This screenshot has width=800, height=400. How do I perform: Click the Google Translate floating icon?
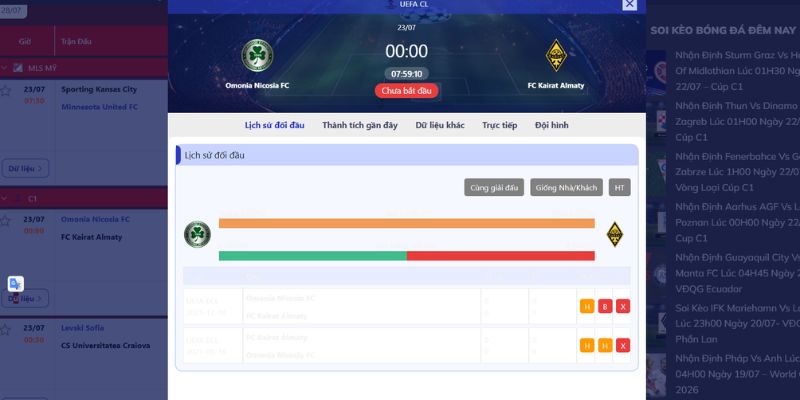(16, 284)
